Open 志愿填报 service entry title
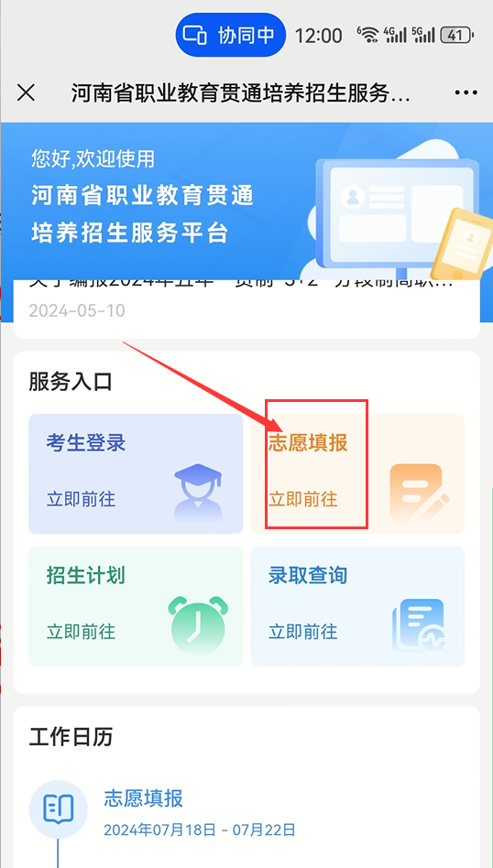Screen dimensions: 493x868 point(308,443)
